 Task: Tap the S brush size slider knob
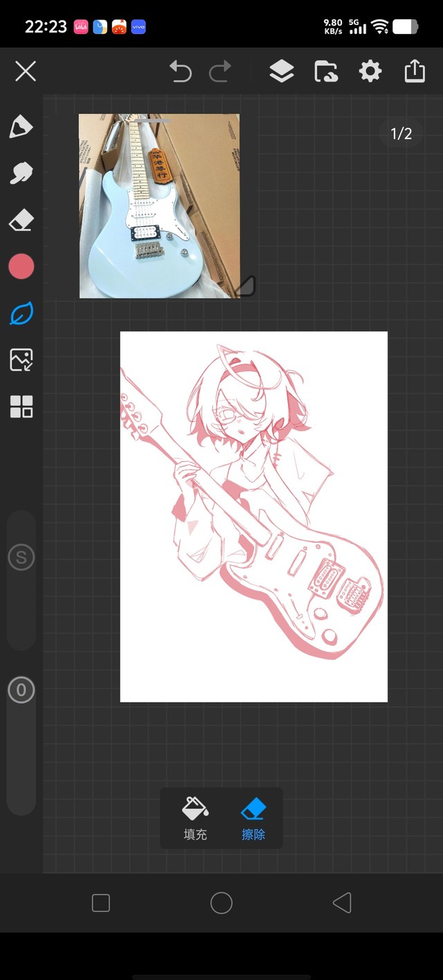point(21,557)
